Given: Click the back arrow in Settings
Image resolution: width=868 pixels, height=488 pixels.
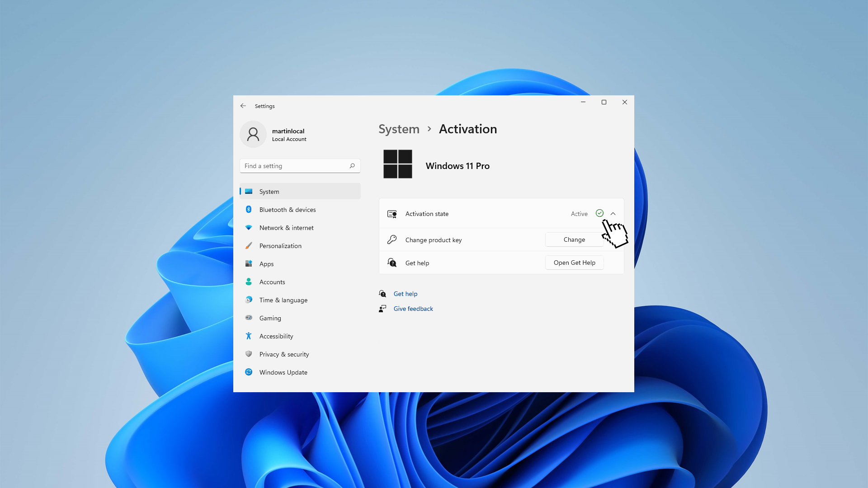Looking at the screenshot, I should (x=243, y=106).
